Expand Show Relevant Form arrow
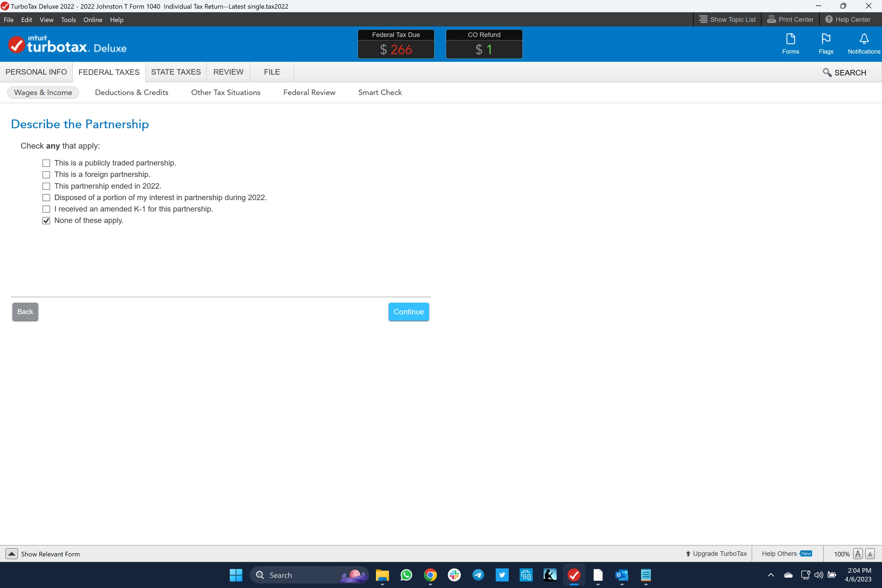 pyautogui.click(x=12, y=554)
